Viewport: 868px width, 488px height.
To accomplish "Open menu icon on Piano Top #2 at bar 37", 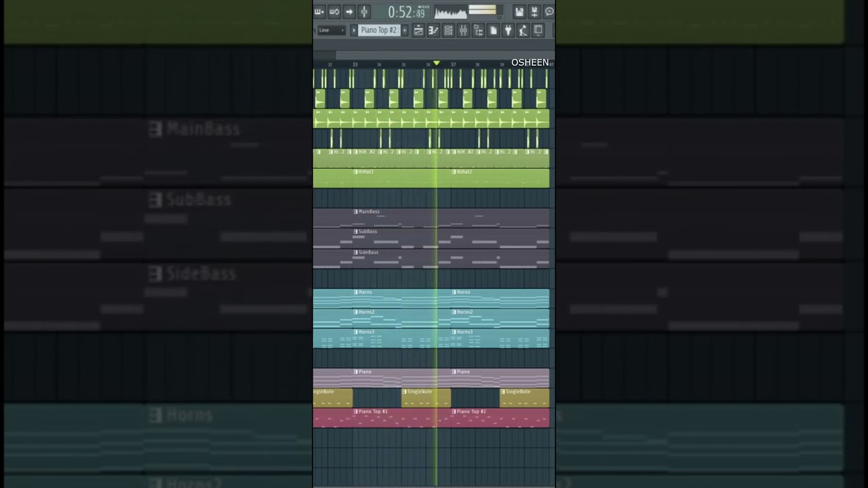I will 454,411.
